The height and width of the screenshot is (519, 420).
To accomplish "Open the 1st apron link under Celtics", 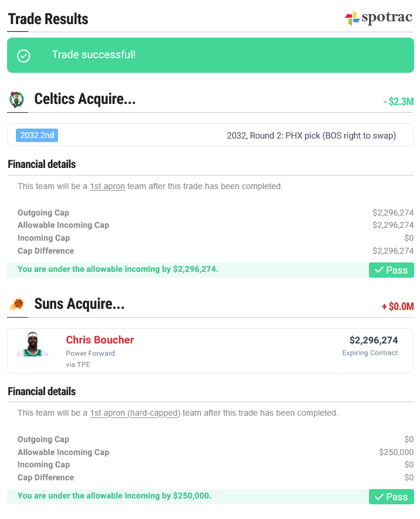I will click(107, 186).
